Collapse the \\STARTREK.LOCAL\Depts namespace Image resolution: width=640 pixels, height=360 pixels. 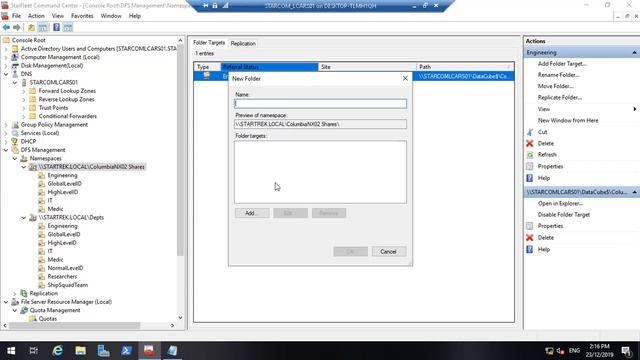(24, 218)
